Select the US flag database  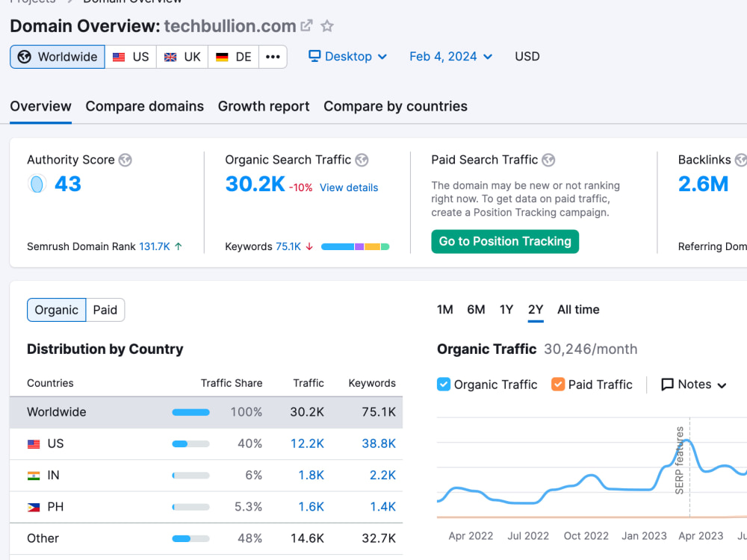[x=131, y=57]
